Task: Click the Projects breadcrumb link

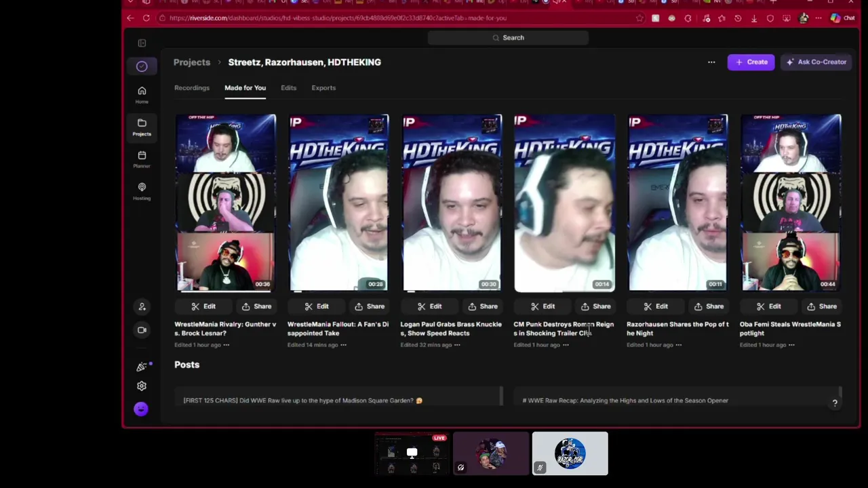Action: [x=192, y=62]
